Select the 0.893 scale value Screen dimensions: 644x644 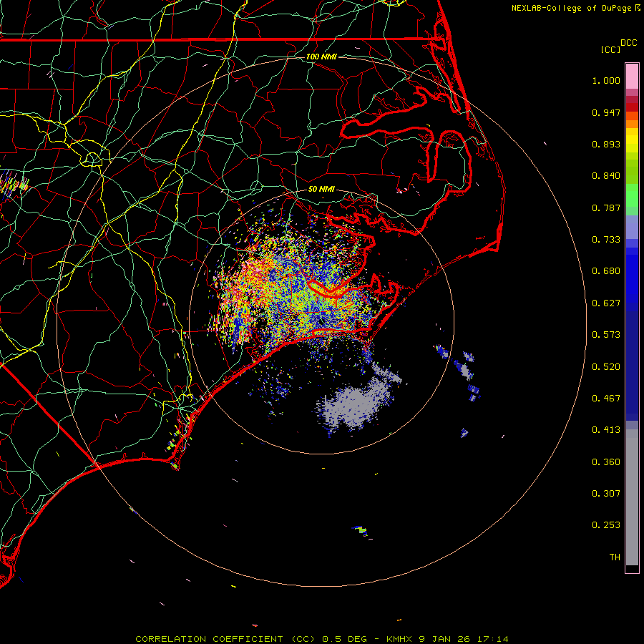tap(606, 144)
